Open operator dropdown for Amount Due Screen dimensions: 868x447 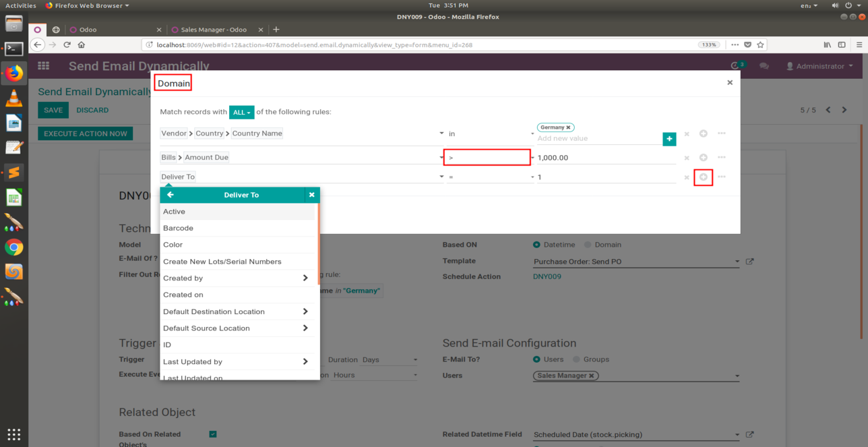pyautogui.click(x=487, y=158)
